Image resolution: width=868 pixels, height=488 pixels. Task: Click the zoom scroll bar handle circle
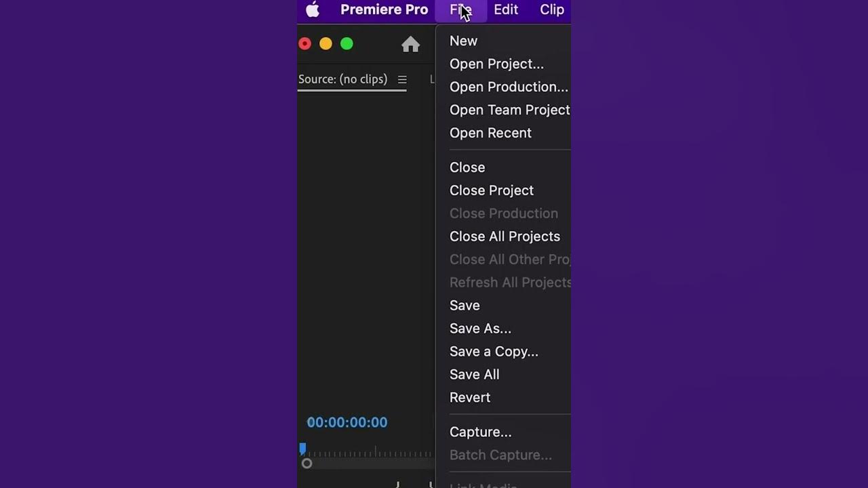click(x=307, y=464)
